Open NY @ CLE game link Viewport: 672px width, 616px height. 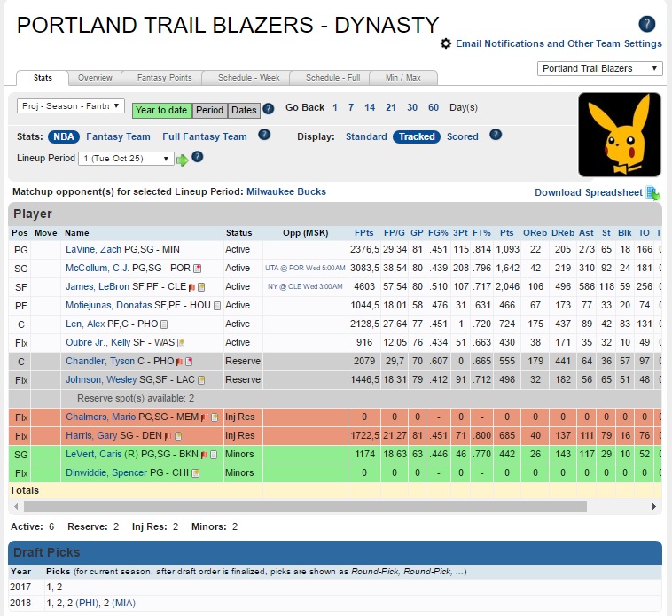tap(305, 286)
